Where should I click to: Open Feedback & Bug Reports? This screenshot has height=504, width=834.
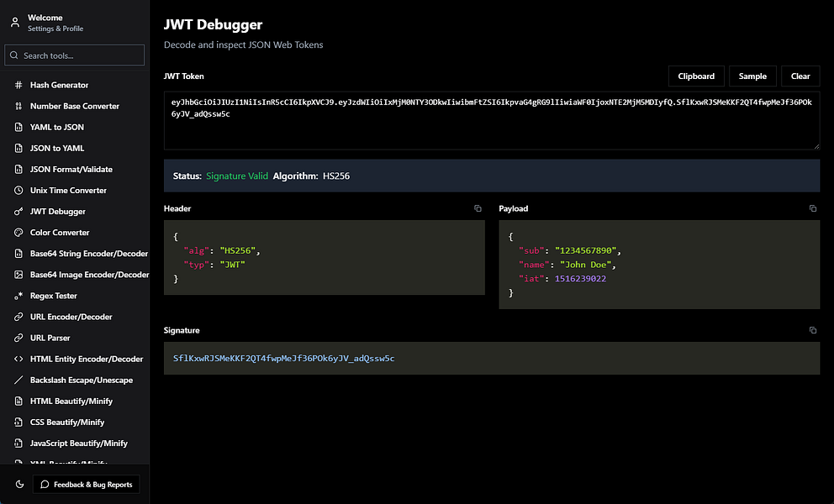click(x=86, y=484)
